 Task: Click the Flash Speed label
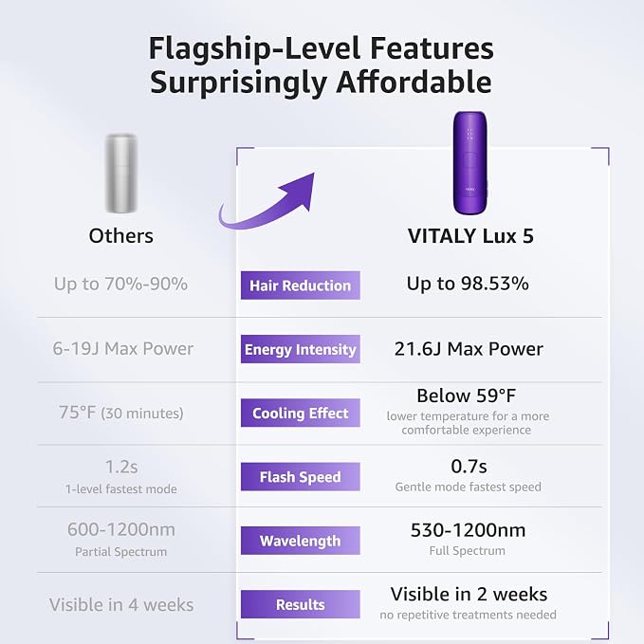(301, 477)
